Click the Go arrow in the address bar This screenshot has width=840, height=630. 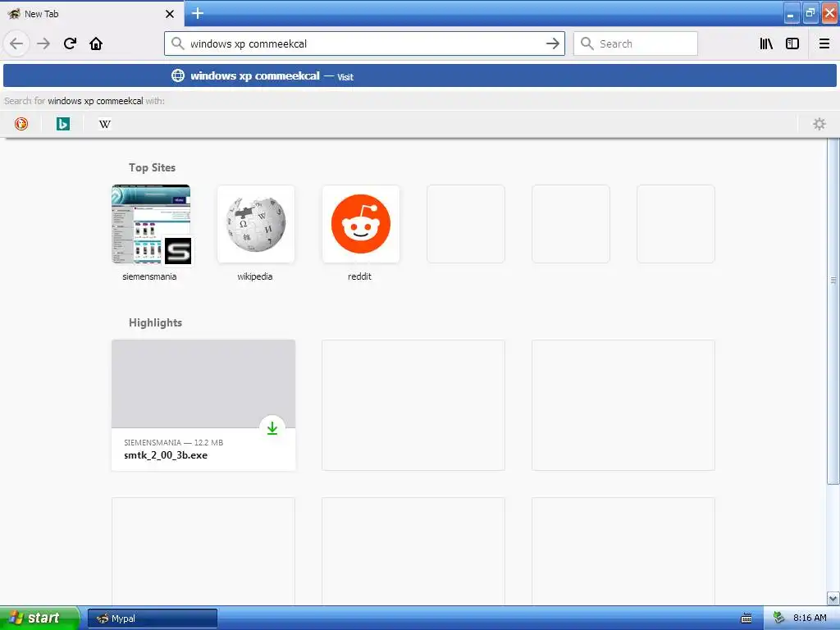552,43
